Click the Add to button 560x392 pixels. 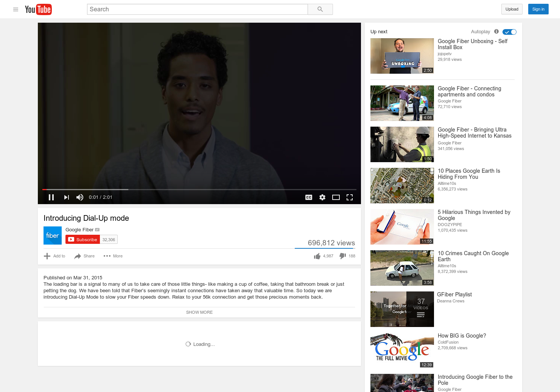pos(54,256)
